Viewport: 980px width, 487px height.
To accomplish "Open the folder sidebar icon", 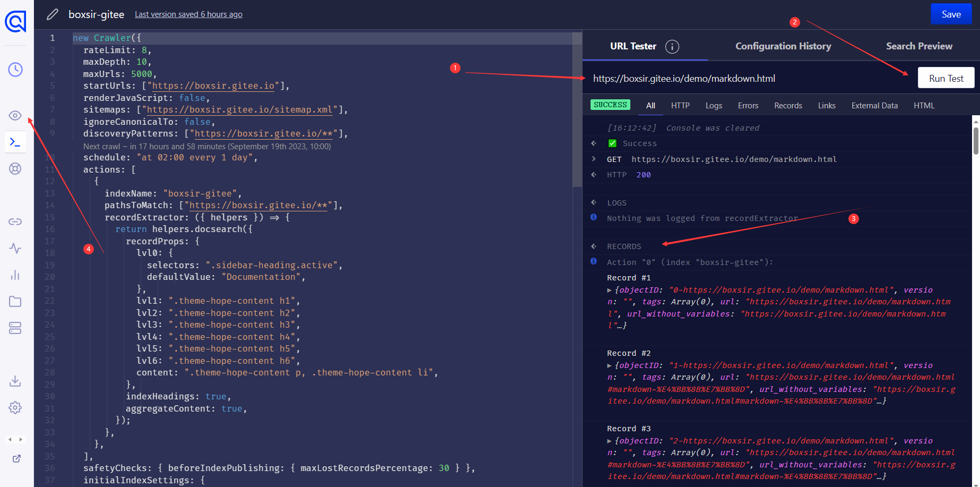I will (x=15, y=302).
